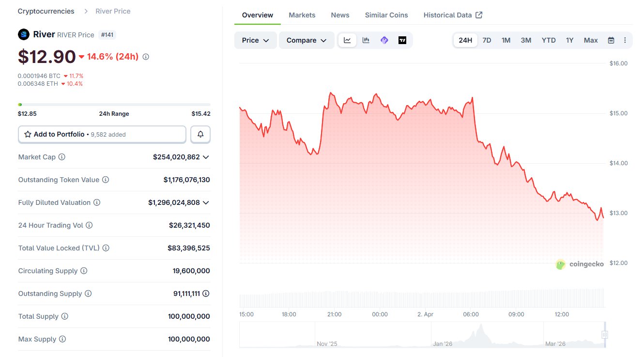Click the Market Cap info icon
Image resolution: width=644 pixels, height=357 pixels.
[62, 157]
